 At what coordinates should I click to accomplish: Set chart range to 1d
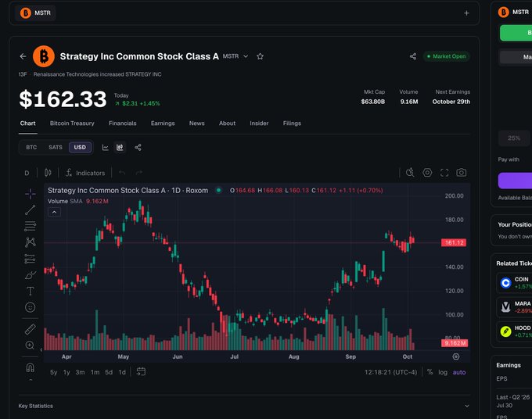[122, 372]
